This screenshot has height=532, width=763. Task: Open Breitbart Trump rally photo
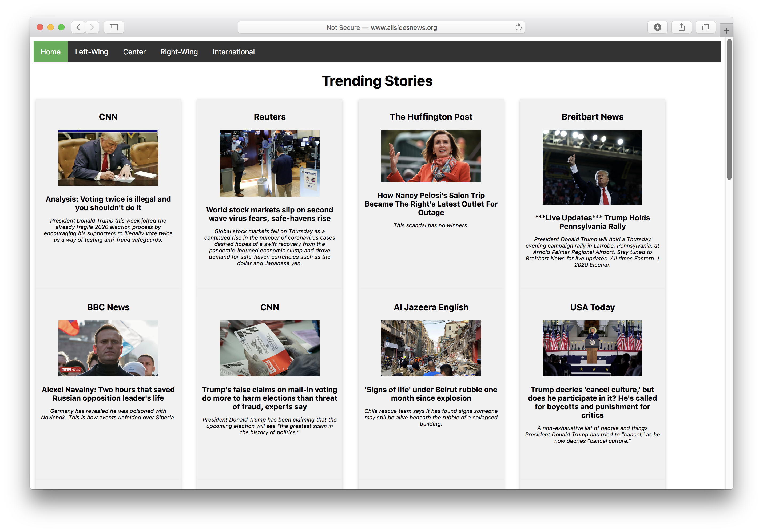click(592, 167)
